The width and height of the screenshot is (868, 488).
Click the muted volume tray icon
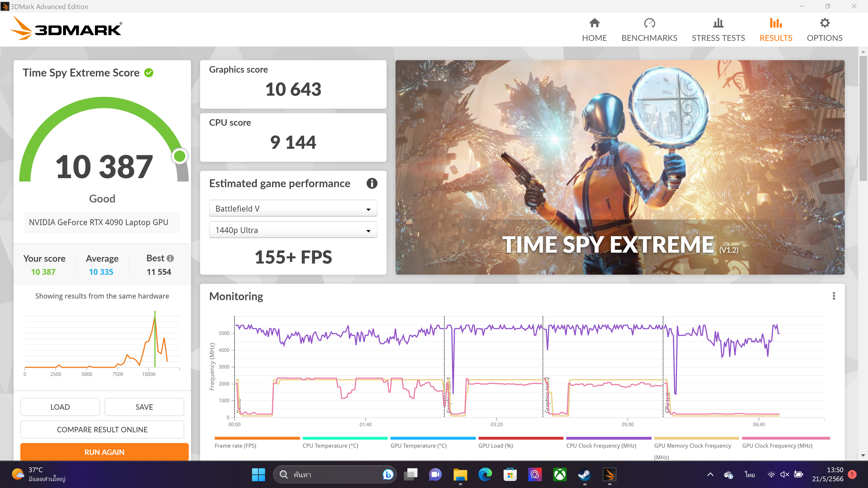(x=784, y=474)
